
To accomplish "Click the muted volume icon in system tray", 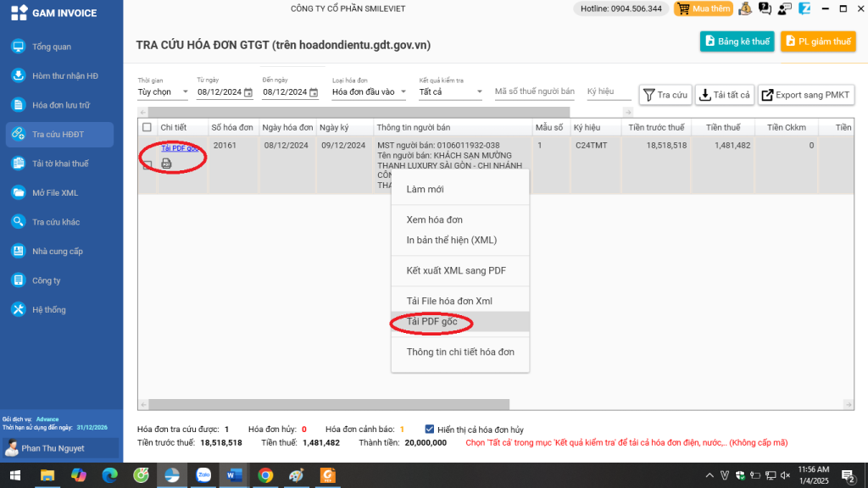I will pyautogui.click(x=786, y=475).
